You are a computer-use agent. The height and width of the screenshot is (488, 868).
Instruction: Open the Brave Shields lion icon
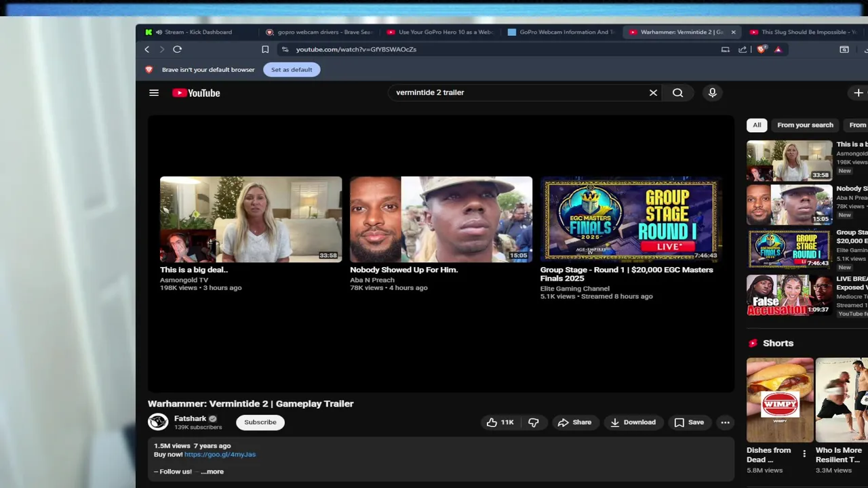[762, 49]
